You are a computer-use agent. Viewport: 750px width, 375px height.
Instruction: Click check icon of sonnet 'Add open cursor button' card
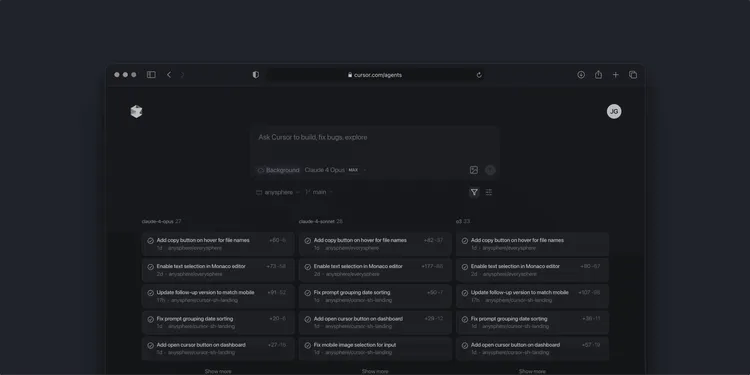click(x=308, y=319)
